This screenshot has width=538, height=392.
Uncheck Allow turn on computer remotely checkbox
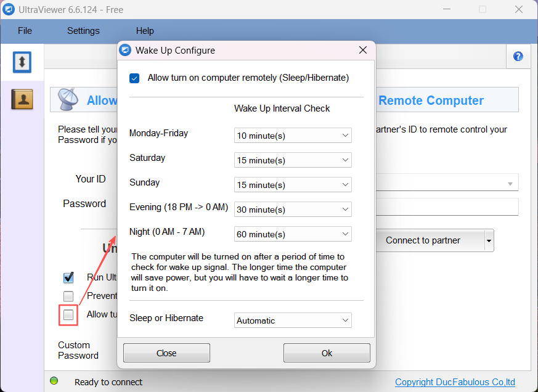click(x=134, y=78)
